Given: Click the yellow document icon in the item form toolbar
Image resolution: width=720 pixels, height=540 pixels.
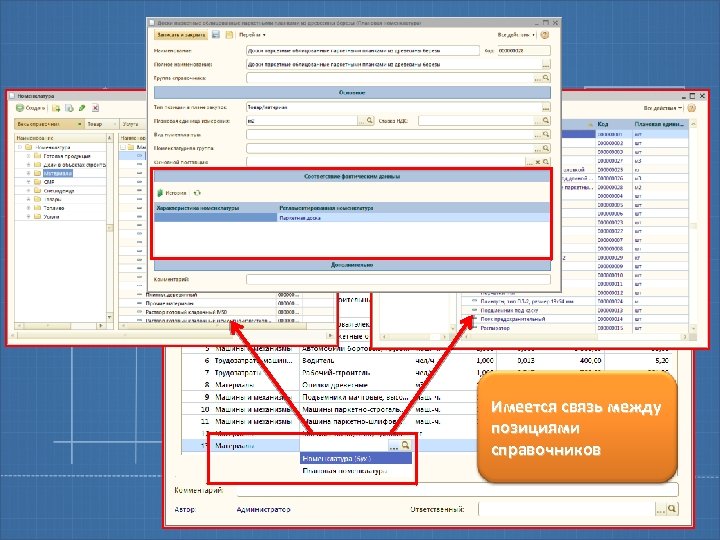Looking at the screenshot, I should [x=229, y=35].
